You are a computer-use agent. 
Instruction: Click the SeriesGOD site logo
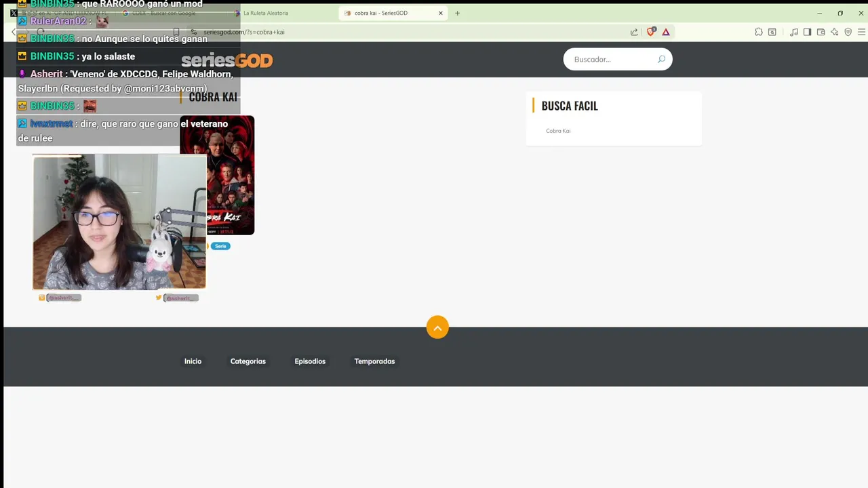226,60
